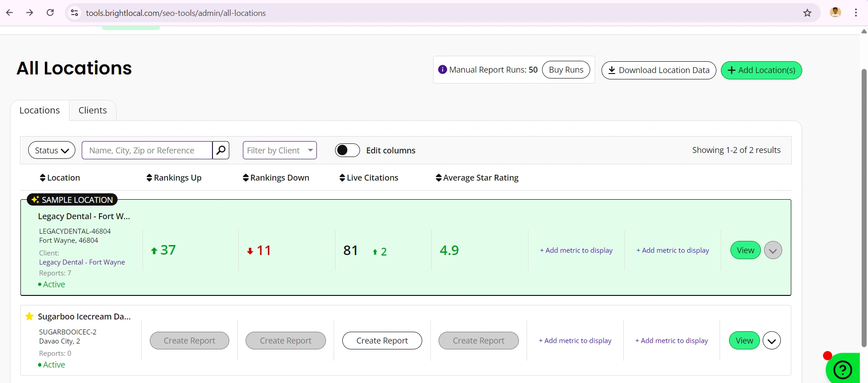The width and height of the screenshot is (868, 383).
Task: Sort by Rankings Up column
Action: [174, 178]
